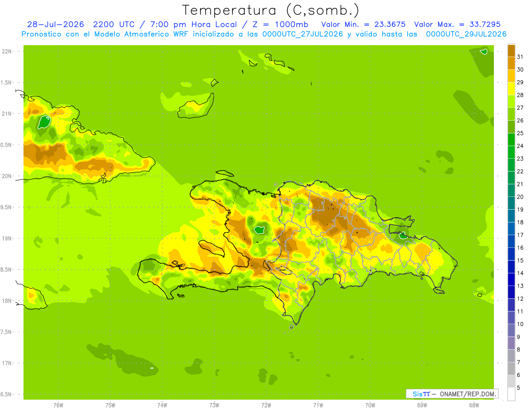Screen dimensions: 532x411
Task: Click the '9' color scale label
Action: (x=519, y=337)
